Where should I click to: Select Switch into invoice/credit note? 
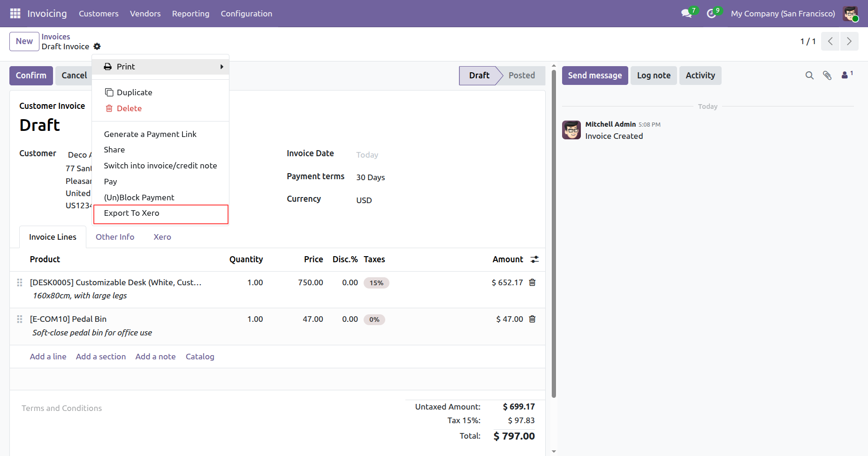[160, 166]
